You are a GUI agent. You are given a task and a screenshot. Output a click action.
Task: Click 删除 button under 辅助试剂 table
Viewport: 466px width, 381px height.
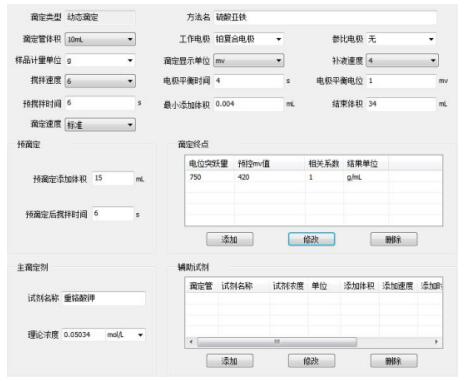(x=393, y=361)
